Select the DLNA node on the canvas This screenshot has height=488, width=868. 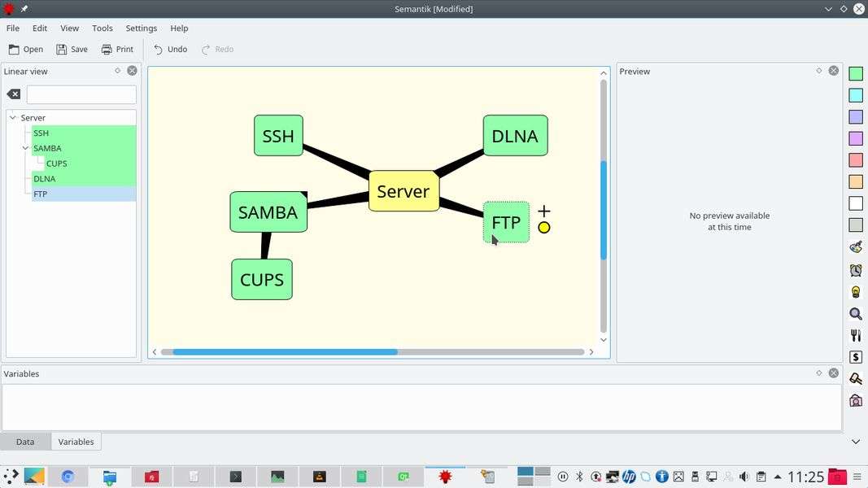(x=516, y=136)
